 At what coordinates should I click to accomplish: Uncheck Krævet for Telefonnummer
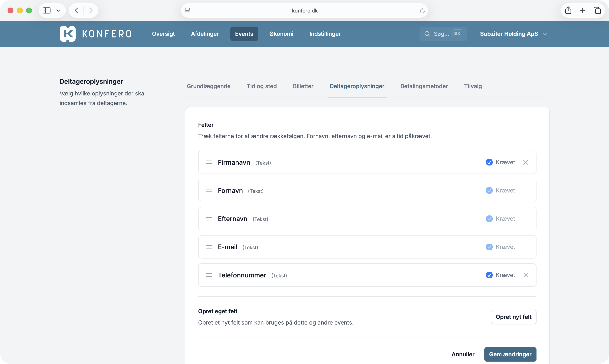[489, 275]
